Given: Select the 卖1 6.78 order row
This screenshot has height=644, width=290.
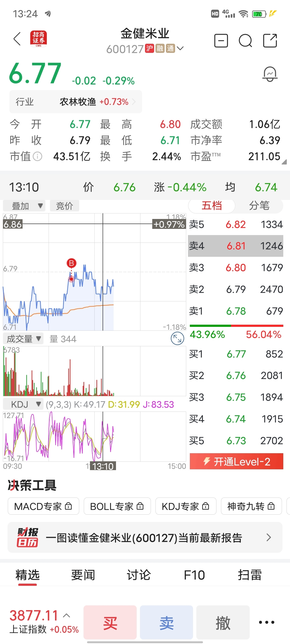Looking at the screenshot, I should (x=236, y=311).
